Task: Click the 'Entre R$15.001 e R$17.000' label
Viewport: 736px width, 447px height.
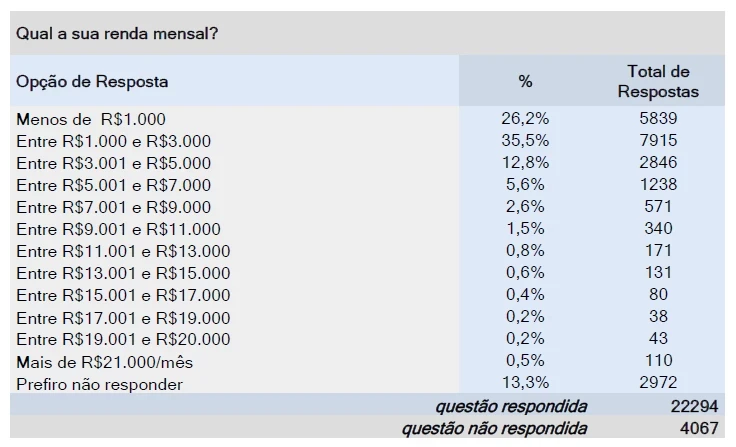Action: coord(123,295)
